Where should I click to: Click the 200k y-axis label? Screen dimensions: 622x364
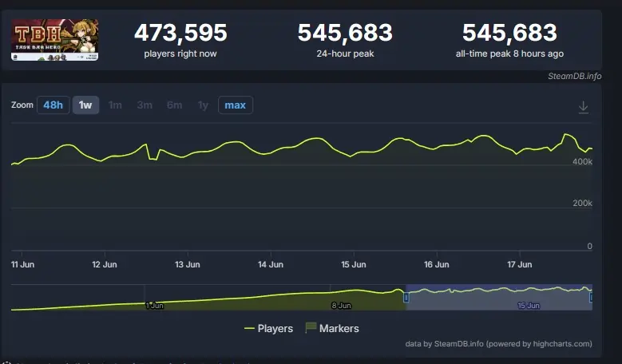point(582,203)
